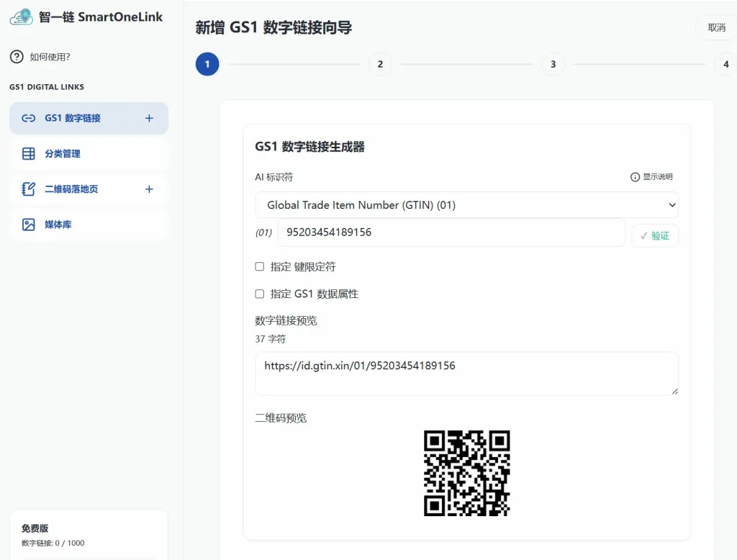The width and height of the screenshot is (737, 560).
Task: Click the 数字链接预览 URL text area
Action: point(466,374)
